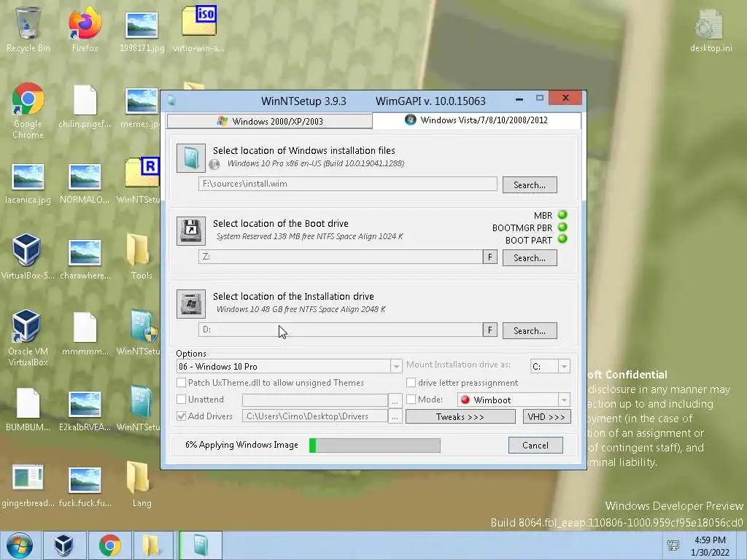Click the BOOT PART green status light

click(562, 239)
